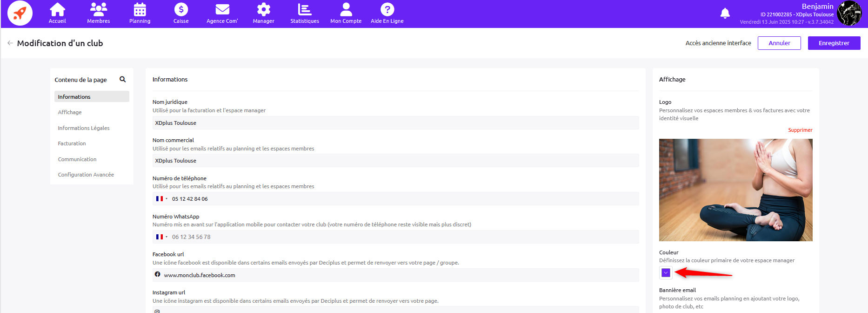Viewport: 868px width, 313px height.
Task: Open the Membres section
Action: click(x=99, y=13)
